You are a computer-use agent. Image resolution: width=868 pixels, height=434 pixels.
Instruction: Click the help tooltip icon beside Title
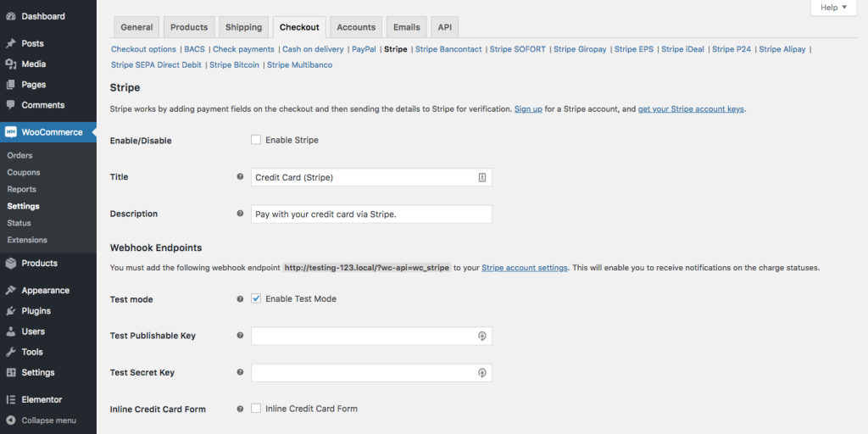click(240, 177)
